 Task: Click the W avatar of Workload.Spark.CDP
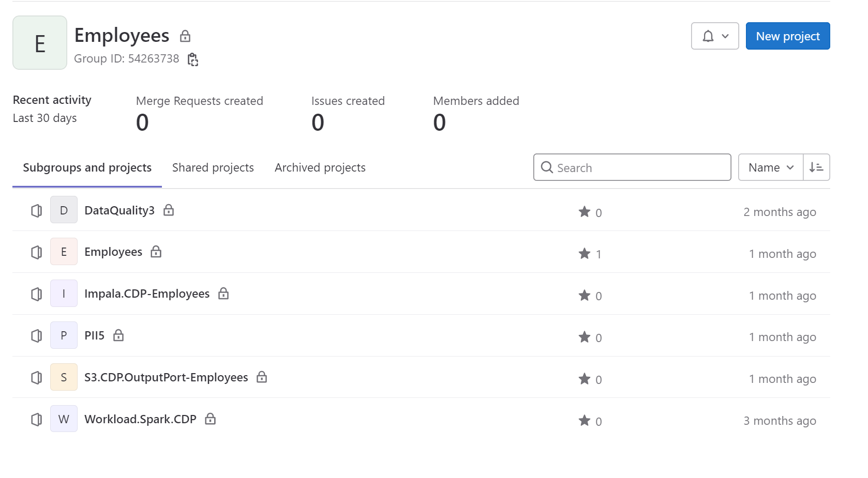point(64,419)
